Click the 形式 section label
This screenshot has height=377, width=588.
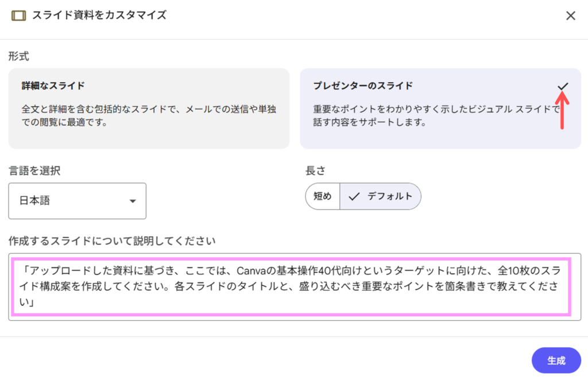[x=18, y=56]
